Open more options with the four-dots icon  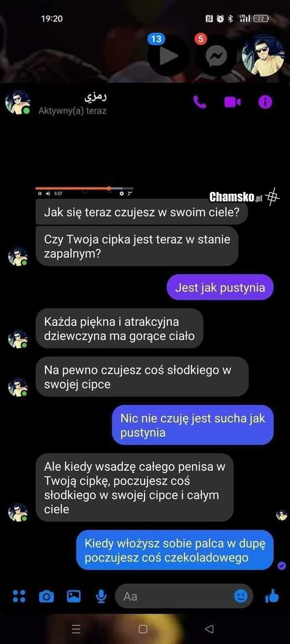click(x=19, y=596)
